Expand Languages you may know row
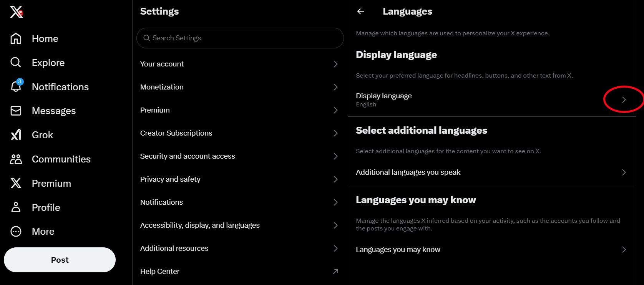644x285 pixels. click(624, 250)
